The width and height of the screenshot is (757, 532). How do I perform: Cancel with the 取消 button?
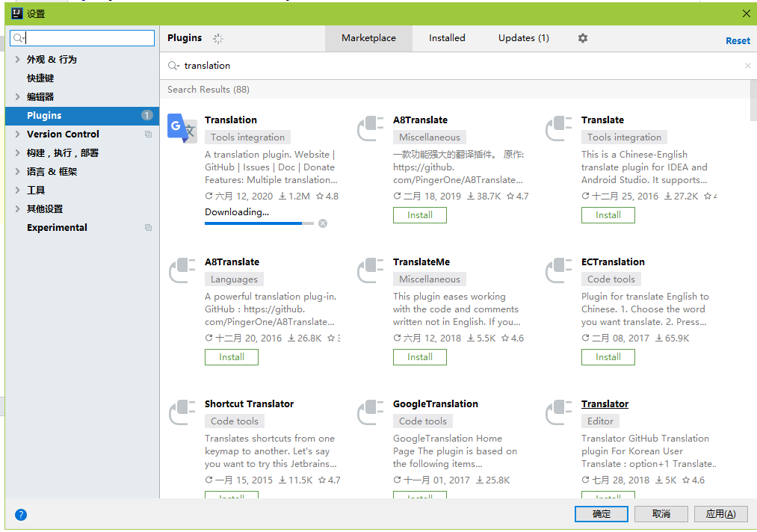(661, 514)
